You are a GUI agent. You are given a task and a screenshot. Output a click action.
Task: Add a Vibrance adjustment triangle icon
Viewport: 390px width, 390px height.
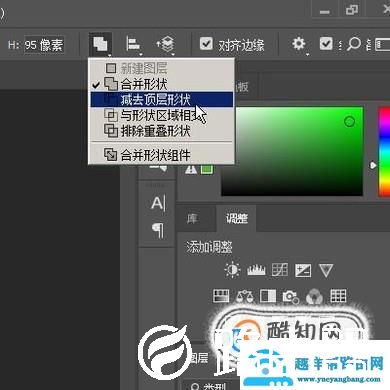coord(326,270)
